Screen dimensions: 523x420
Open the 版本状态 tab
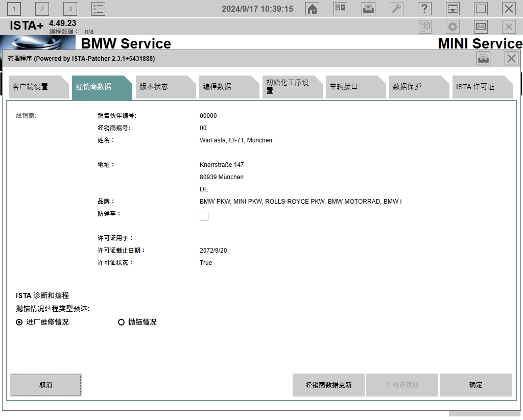165,87
